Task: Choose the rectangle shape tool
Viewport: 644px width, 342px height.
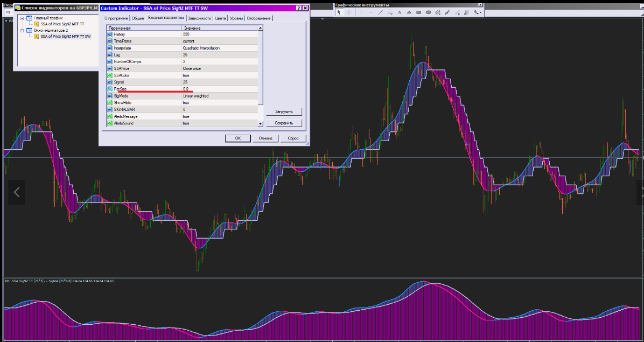Action: point(419,12)
